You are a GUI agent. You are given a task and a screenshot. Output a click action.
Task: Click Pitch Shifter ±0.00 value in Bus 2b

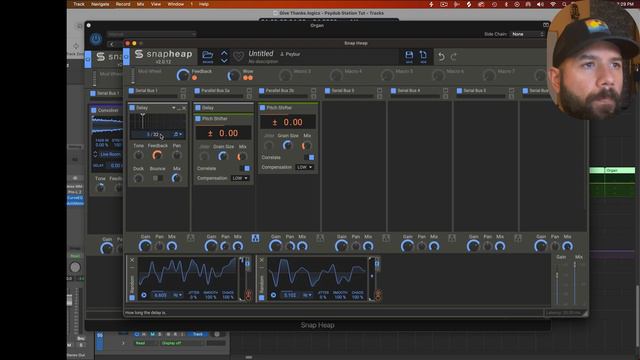pyautogui.click(x=288, y=122)
